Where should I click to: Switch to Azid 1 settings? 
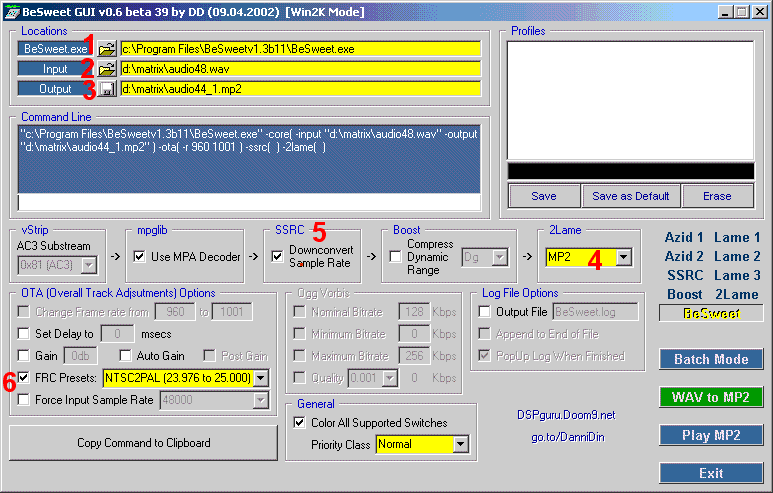[x=684, y=238]
